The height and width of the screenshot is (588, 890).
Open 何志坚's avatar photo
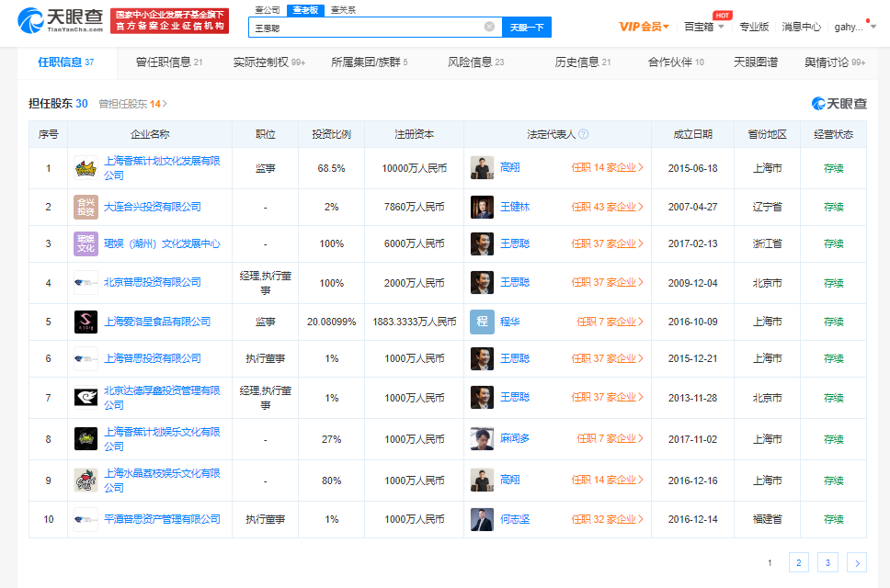[x=482, y=519]
